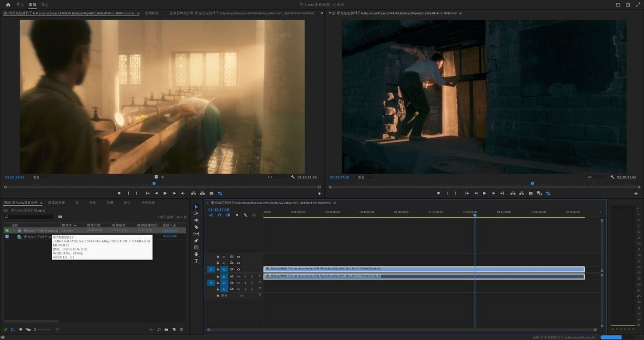Select the Hand tool
The height and width of the screenshot is (340, 644).
pos(196,254)
